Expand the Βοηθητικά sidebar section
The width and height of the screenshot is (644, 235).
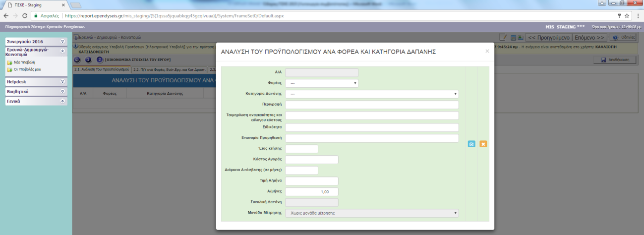tap(35, 91)
